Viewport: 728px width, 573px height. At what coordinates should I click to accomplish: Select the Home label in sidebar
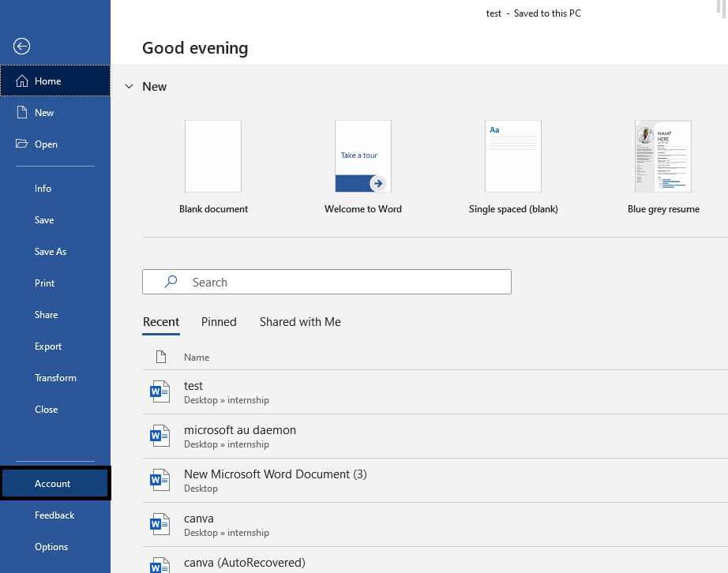[48, 81]
